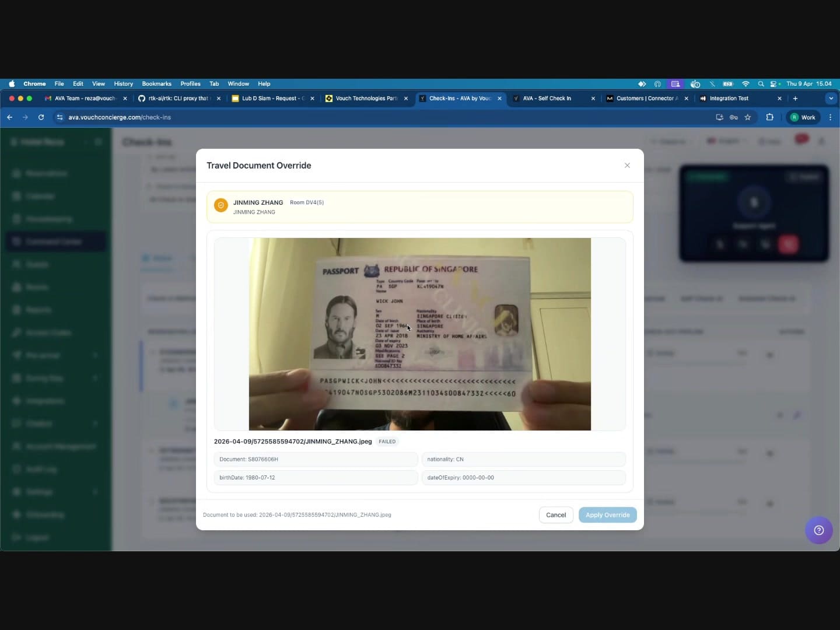Click the Apply Override button
Viewport: 840px width, 630px height.
608,515
